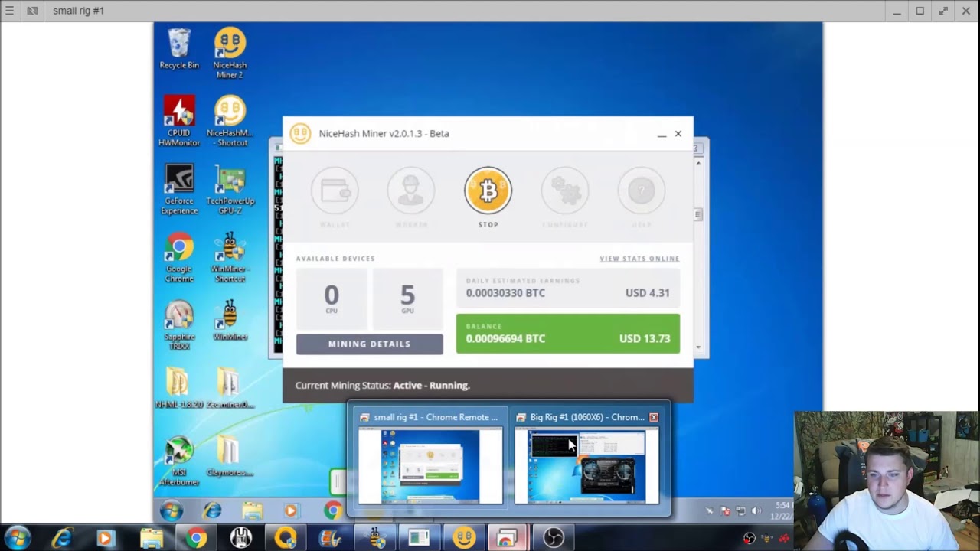Select the small rig #1 thumbnail preview
Viewport: 980px width, 551px height.
(430, 459)
